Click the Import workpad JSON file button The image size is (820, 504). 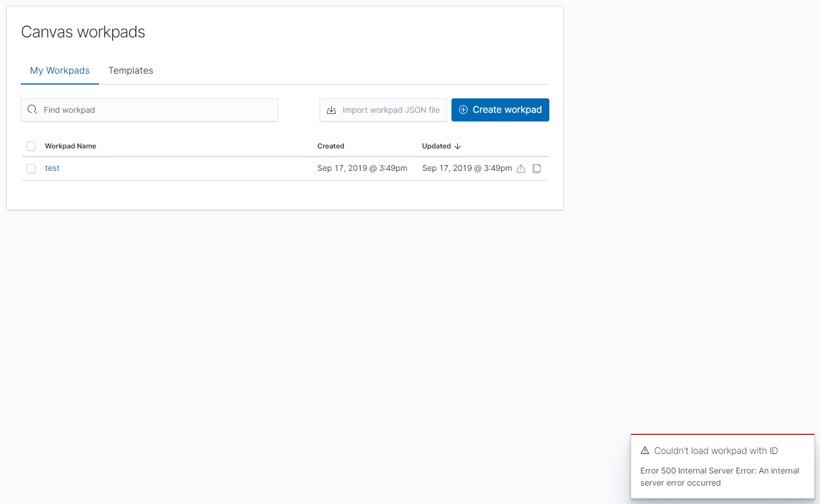coord(383,110)
